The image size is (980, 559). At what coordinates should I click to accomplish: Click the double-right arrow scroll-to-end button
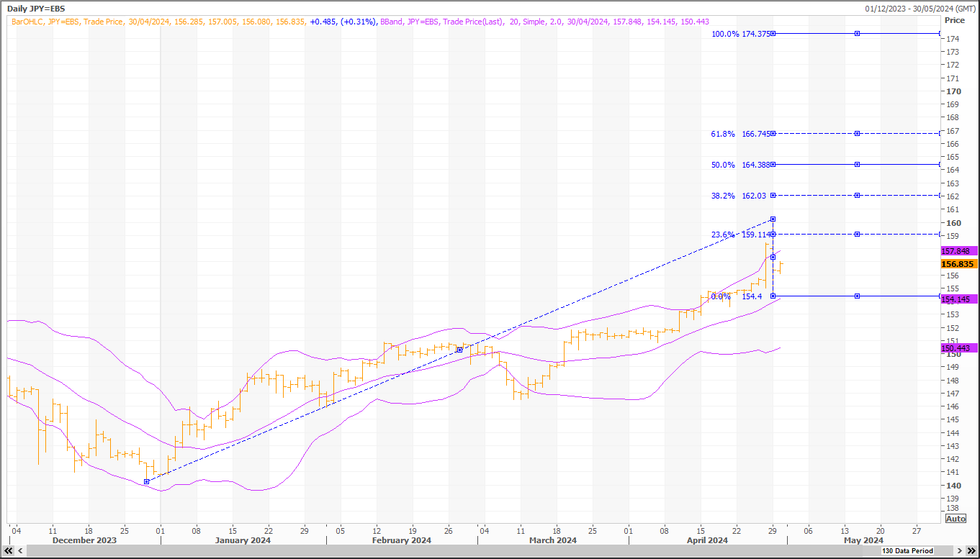point(971,550)
